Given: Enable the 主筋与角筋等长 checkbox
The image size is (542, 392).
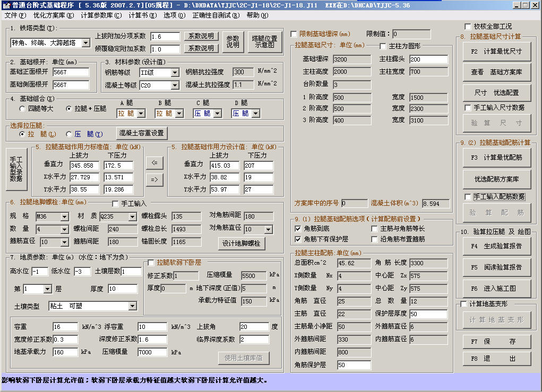Looking at the screenshot, I should click(x=374, y=229).
